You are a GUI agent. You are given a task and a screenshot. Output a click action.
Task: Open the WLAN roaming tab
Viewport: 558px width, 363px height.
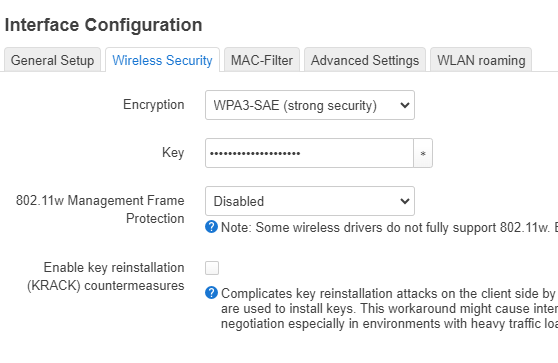click(x=481, y=60)
